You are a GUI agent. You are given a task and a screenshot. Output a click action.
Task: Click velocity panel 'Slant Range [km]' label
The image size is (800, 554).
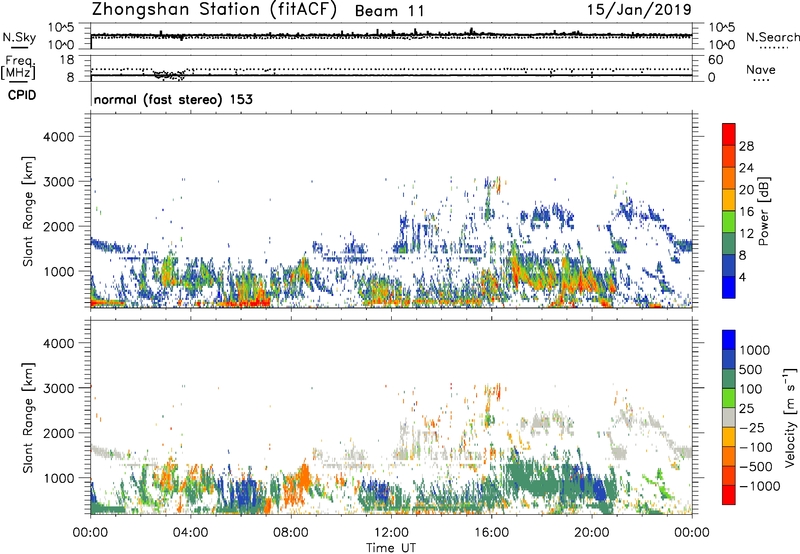pos(28,418)
